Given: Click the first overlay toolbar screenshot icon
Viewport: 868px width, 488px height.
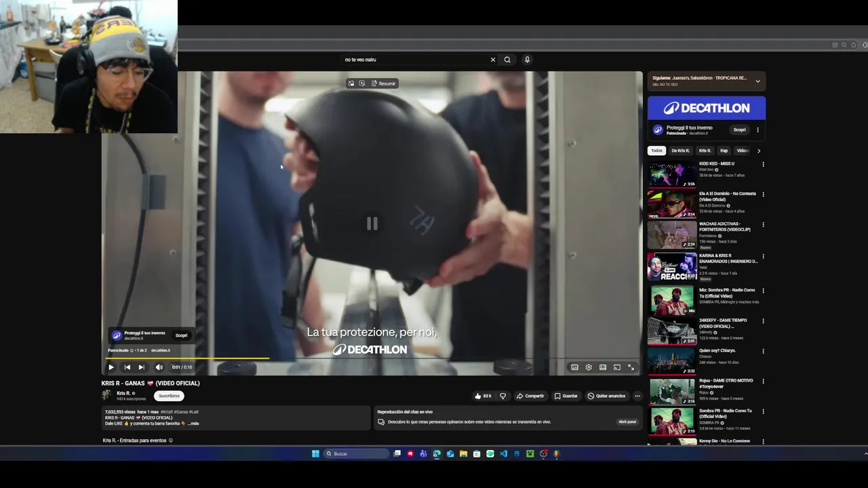Looking at the screenshot, I should [351, 83].
